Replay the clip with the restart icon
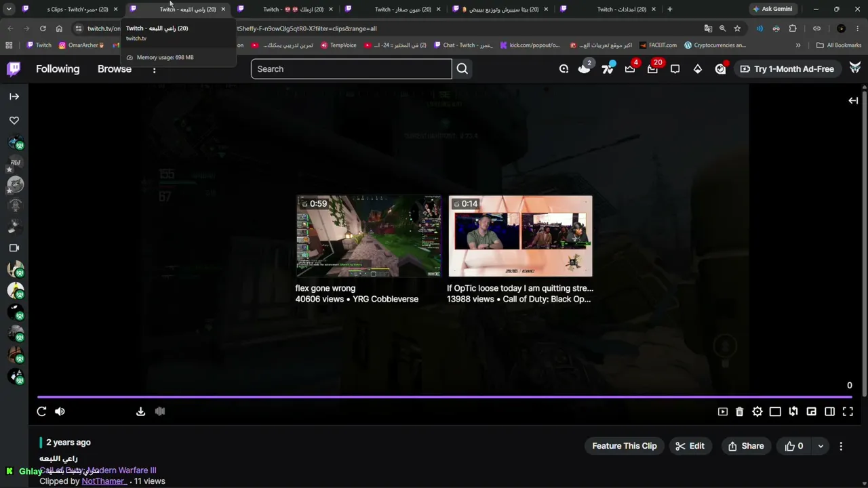Screen dimensions: 868x488 (x=41, y=411)
